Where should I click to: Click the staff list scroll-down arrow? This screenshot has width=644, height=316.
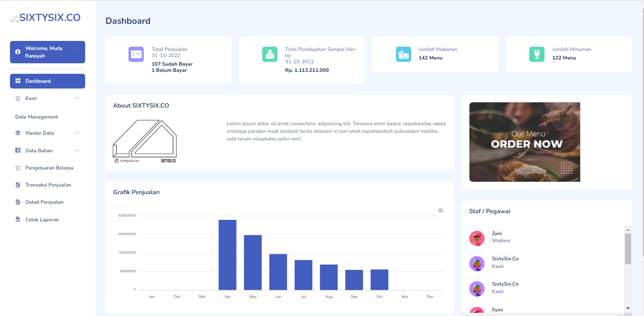[628, 308]
